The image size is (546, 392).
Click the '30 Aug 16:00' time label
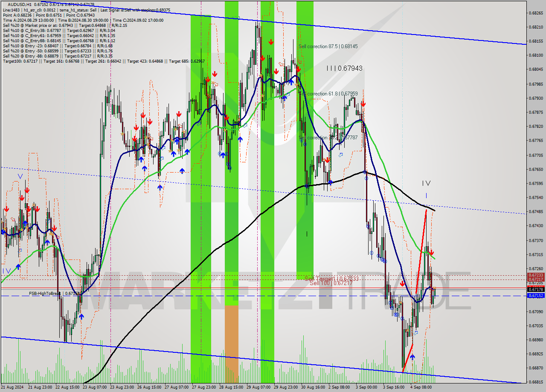314,387
